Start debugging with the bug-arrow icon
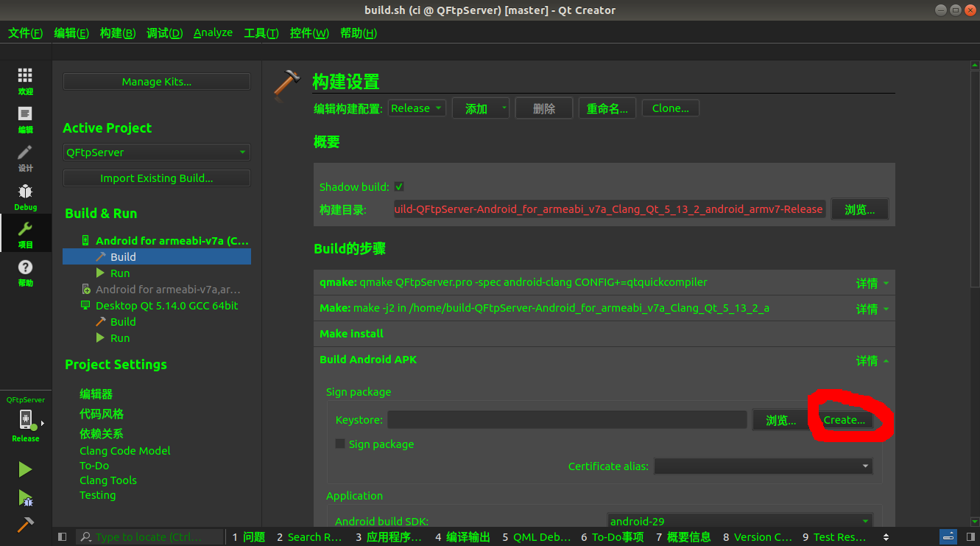This screenshot has width=980, height=546. (x=26, y=498)
